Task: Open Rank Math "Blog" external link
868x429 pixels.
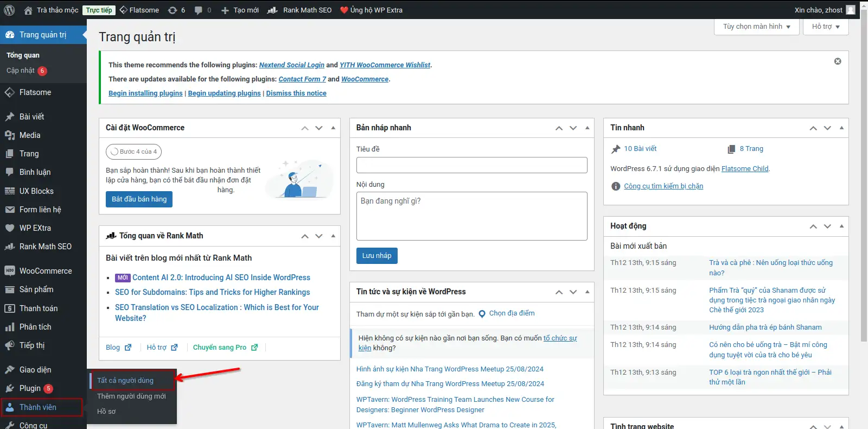Action: coord(118,348)
